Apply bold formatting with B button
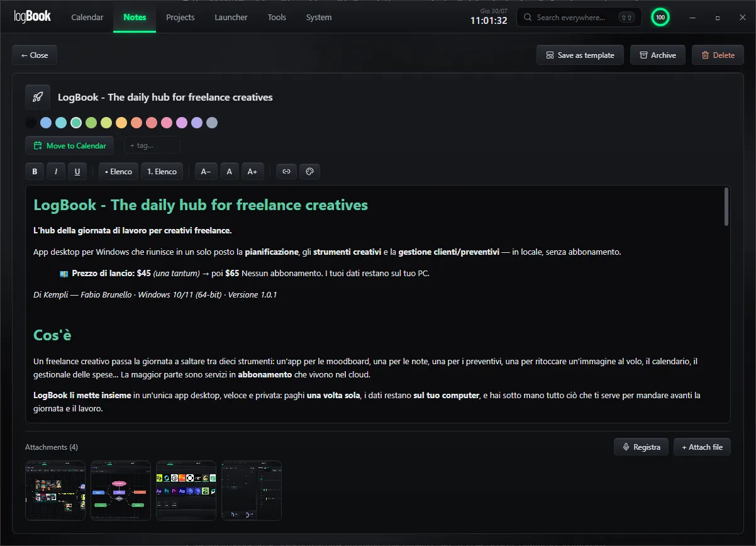Image resolution: width=756 pixels, height=546 pixels. 35,171
